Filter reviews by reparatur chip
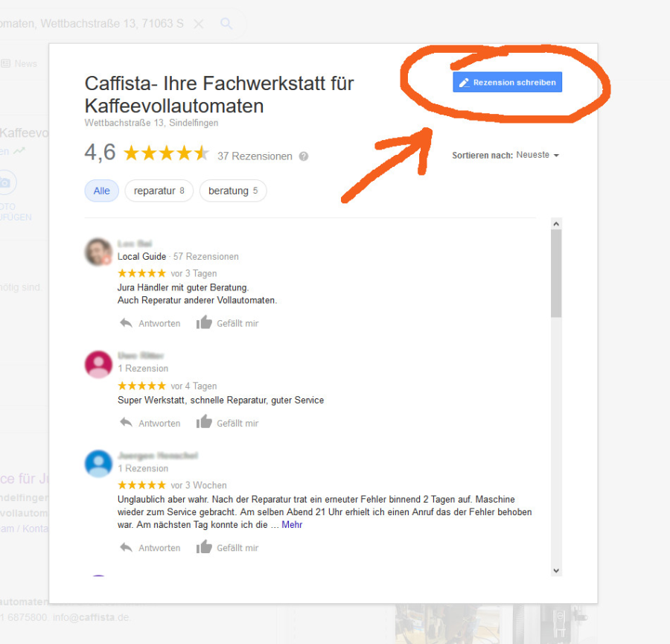Viewport: 670px width, 644px height. 159,191
